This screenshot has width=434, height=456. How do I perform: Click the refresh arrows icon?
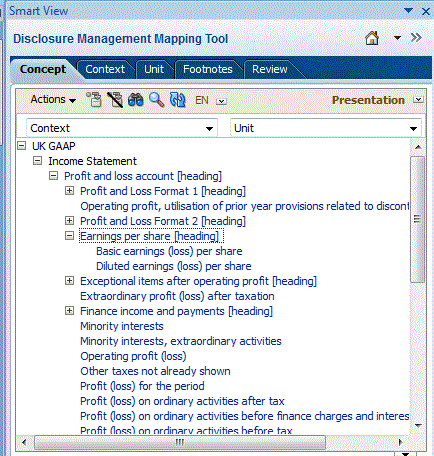177,100
